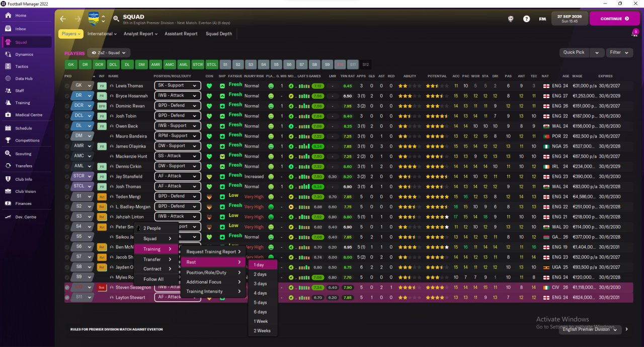Screen dimensions: 644x347
Task: Click the English Premier Division rules selector
Action: click(x=591, y=329)
